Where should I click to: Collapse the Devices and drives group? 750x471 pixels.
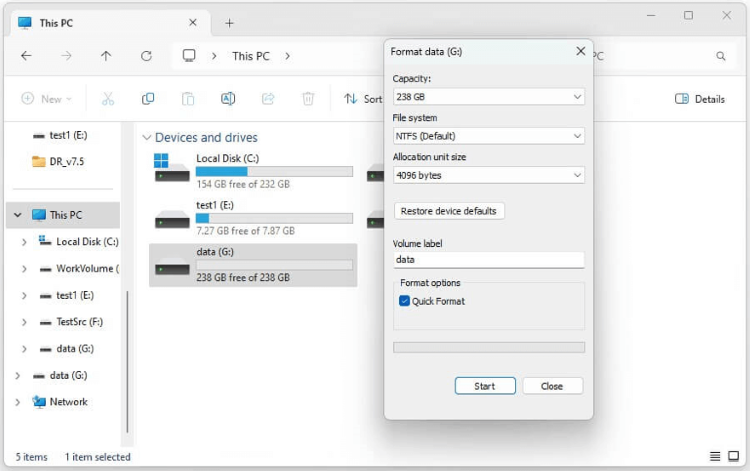146,138
